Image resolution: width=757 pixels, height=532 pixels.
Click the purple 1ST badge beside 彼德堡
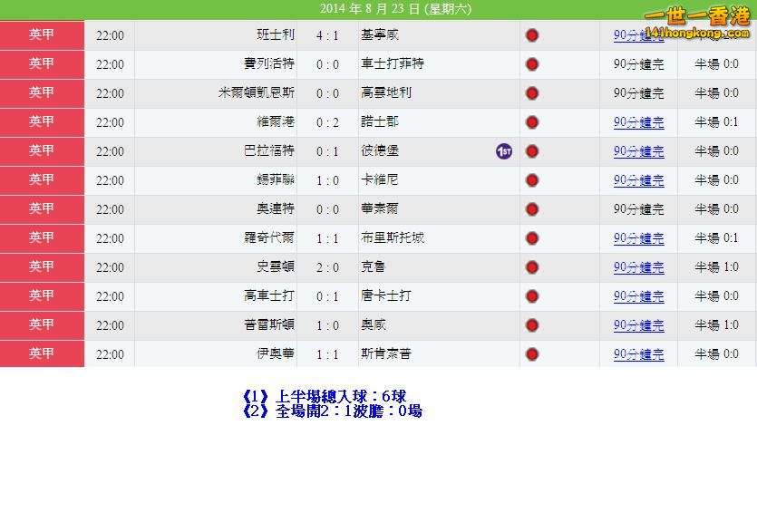point(504,151)
